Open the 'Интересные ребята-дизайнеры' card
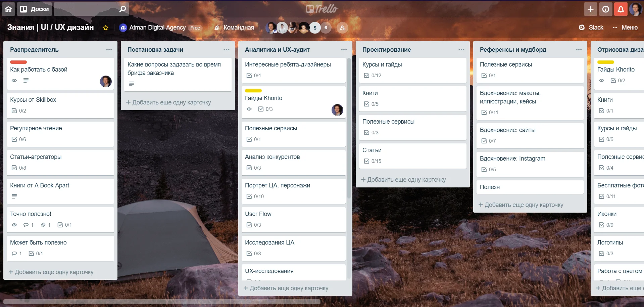This screenshot has width=644, height=307. tap(294, 71)
